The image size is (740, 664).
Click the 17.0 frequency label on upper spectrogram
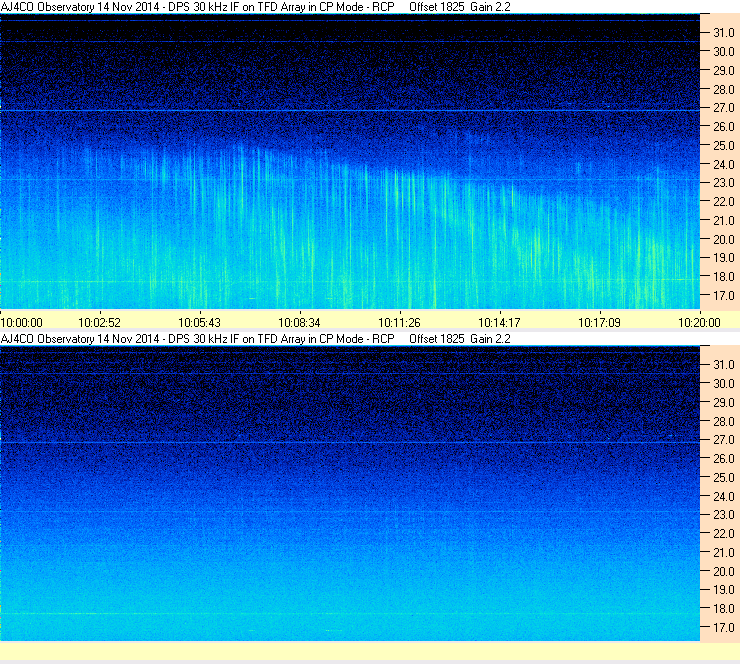coord(724,295)
